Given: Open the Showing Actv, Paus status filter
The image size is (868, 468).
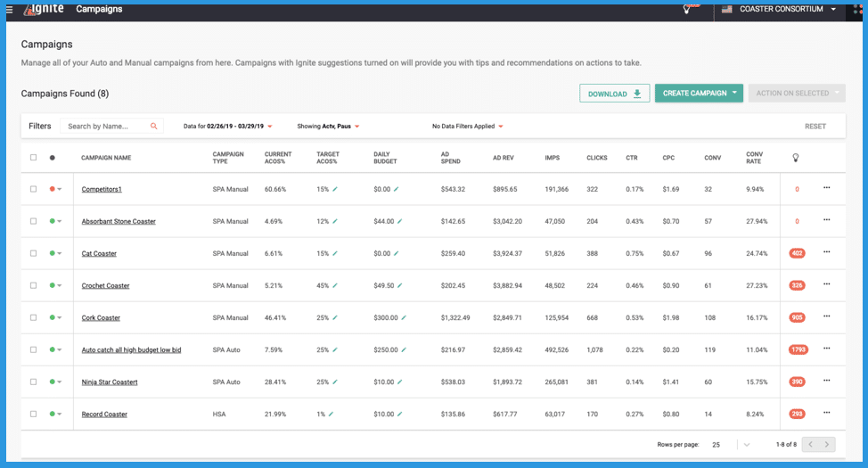Looking at the screenshot, I should point(328,127).
